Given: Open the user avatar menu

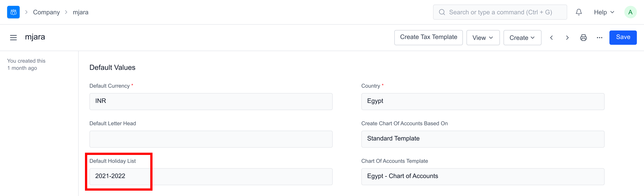Looking at the screenshot, I should (x=630, y=12).
